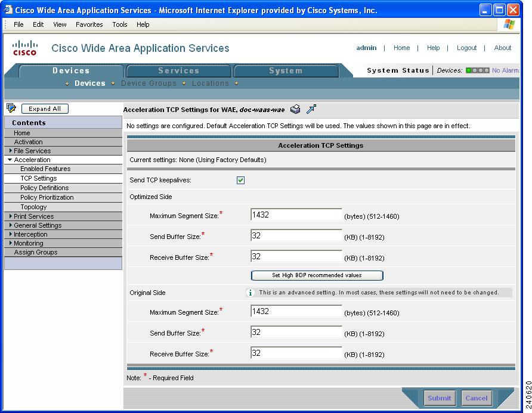
Task: Select the Locations sub-tab
Action: click(211, 83)
